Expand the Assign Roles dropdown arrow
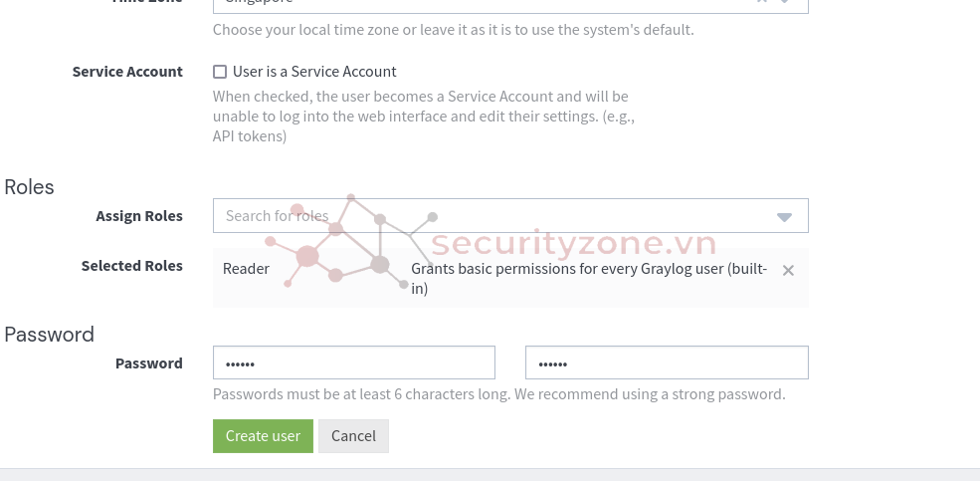The height and width of the screenshot is (481, 980). [x=784, y=217]
